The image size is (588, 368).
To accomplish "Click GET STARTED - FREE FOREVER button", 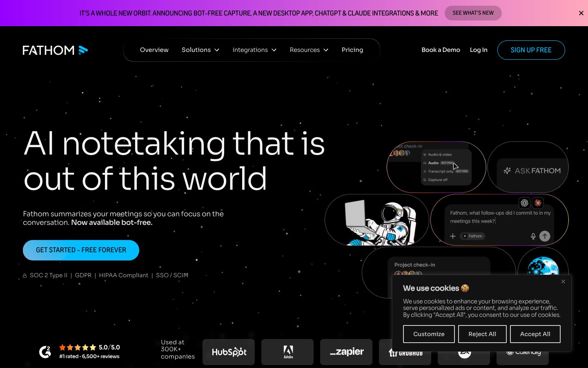I will coord(81,250).
